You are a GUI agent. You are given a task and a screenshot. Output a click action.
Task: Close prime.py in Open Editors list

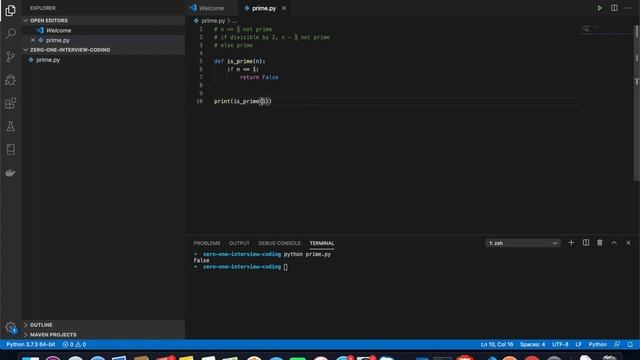(x=33, y=40)
